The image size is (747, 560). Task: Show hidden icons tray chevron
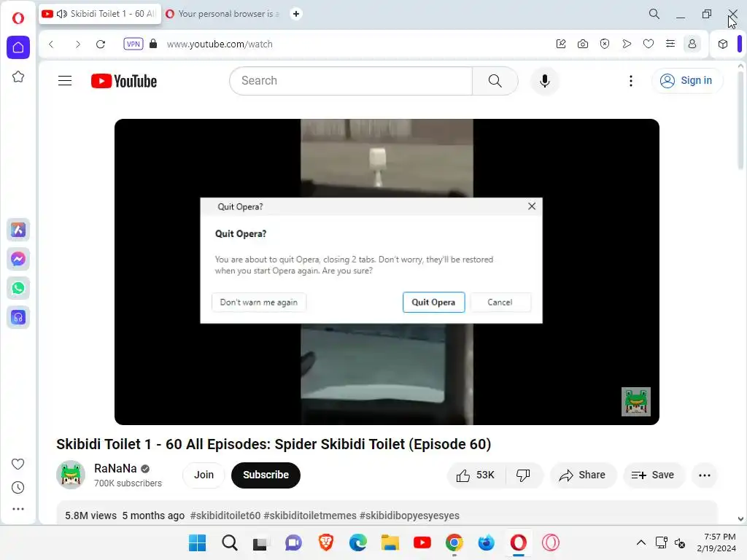(641, 542)
